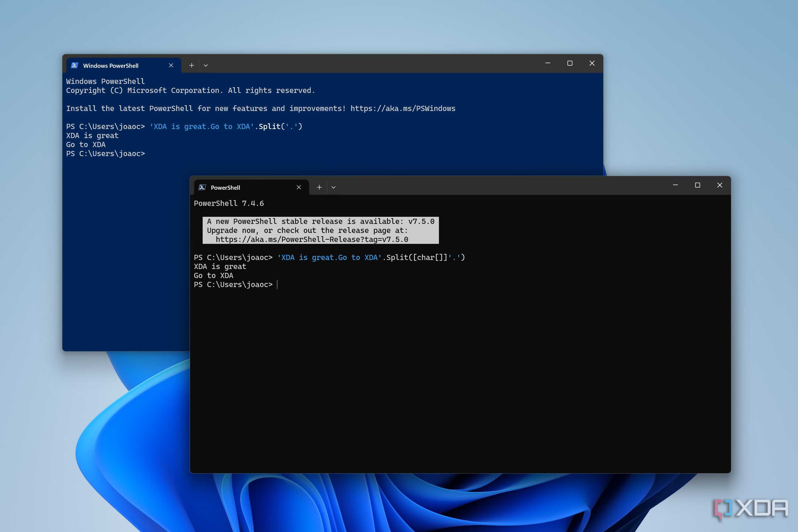
Task: Click the 'Go to XDA' output in the black window
Action: pos(214,276)
